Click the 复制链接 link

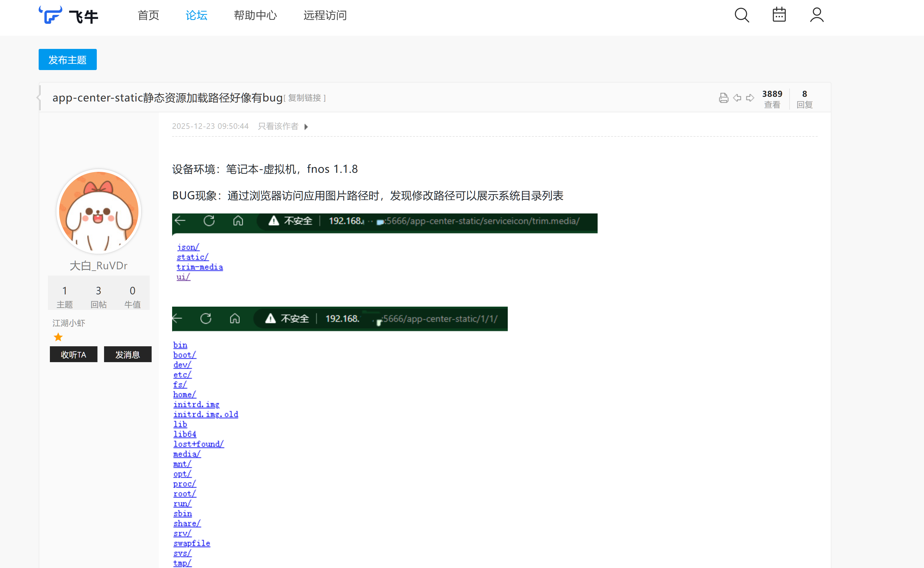(x=305, y=98)
